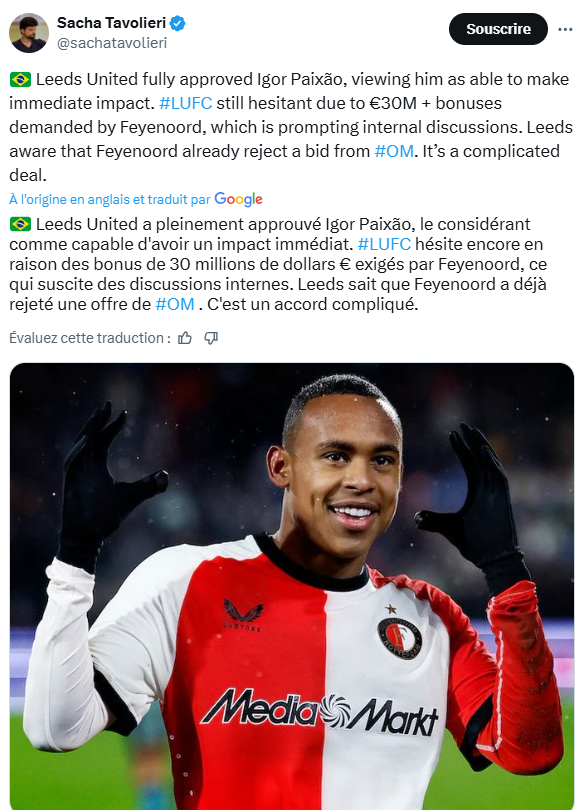
Task: Click the Google logo in translation notice
Action: tap(238, 199)
